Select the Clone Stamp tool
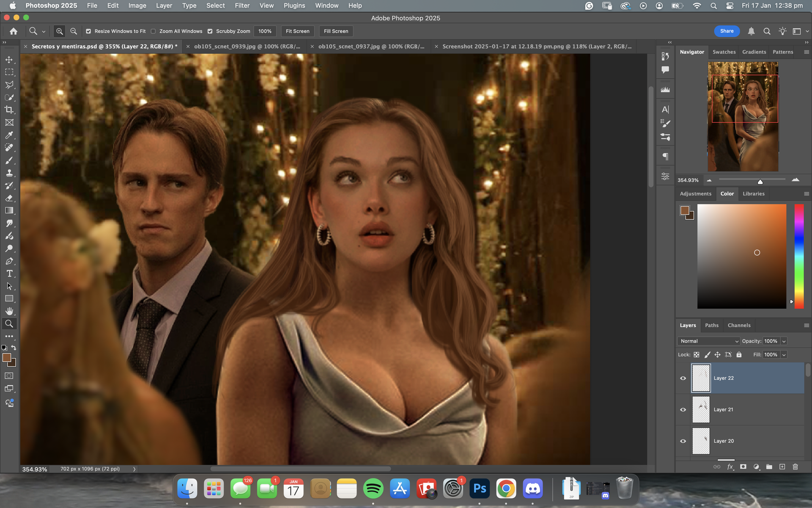Viewport: 812px width, 508px height. click(9, 173)
